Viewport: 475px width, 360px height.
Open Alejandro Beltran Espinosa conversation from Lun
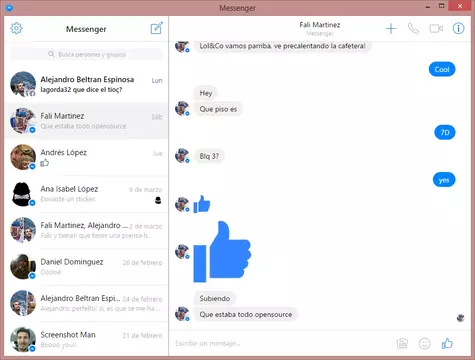86,84
